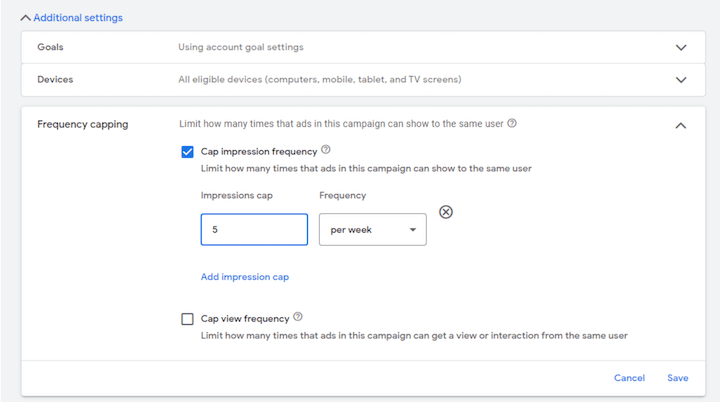Cancel the frequency capping changes

pos(629,378)
